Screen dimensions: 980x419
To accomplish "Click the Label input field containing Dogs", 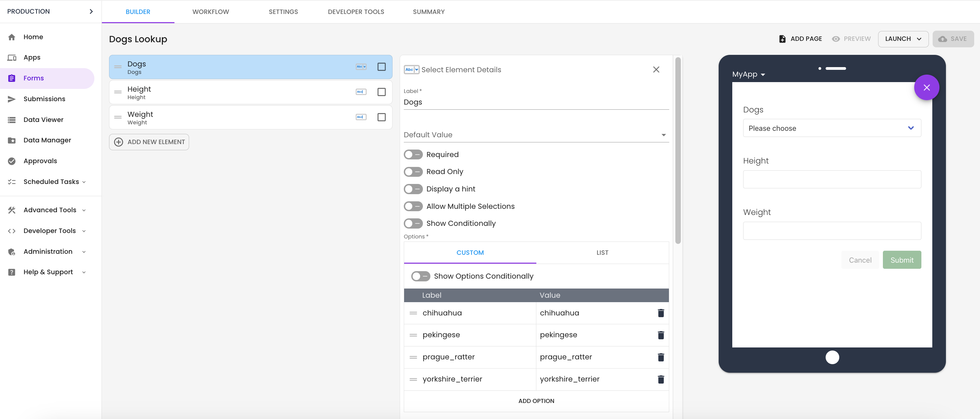I will coord(536,102).
